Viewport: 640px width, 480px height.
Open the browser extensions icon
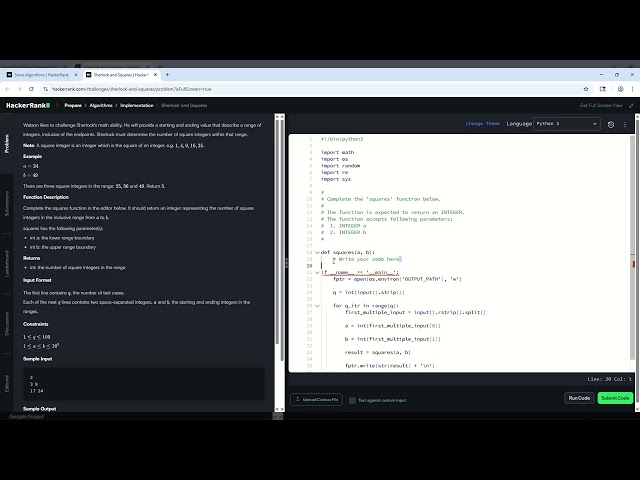click(x=602, y=89)
